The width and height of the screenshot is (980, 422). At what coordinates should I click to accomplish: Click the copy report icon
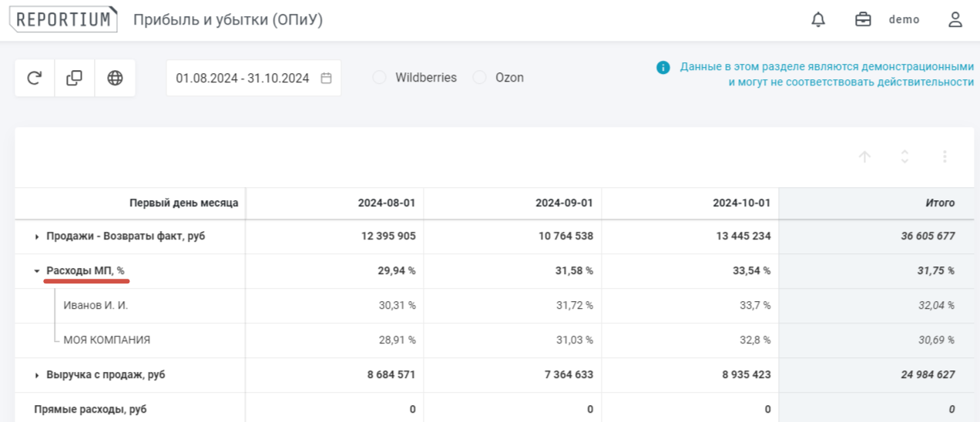click(x=75, y=78)
